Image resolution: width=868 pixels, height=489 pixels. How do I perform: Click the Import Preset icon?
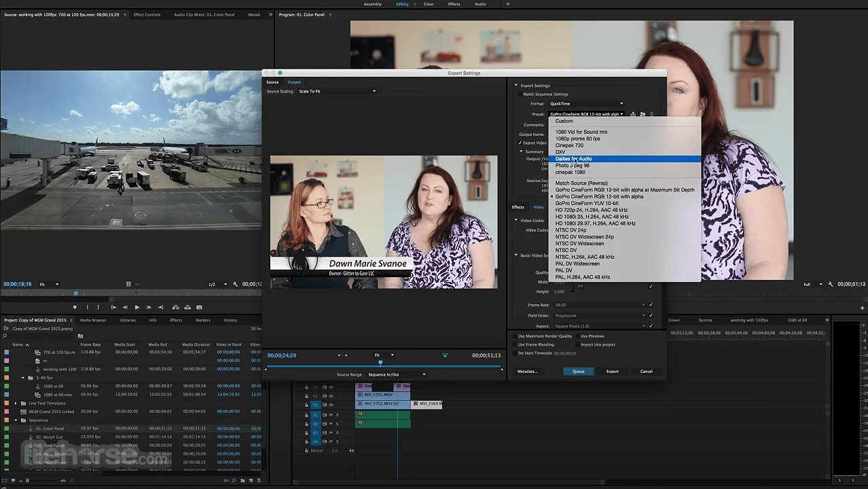(643, 114)
